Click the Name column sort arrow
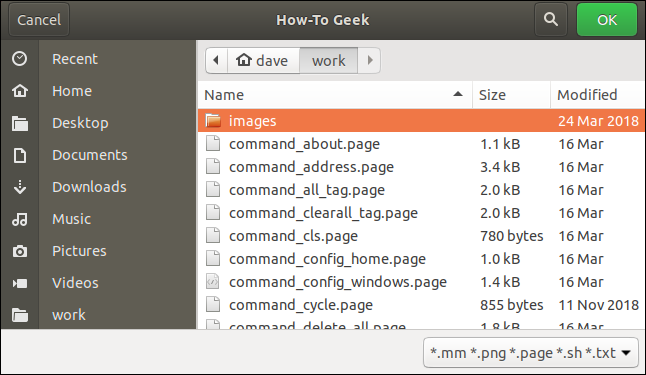Screen dimensions: 646x375 pos(458,94)
